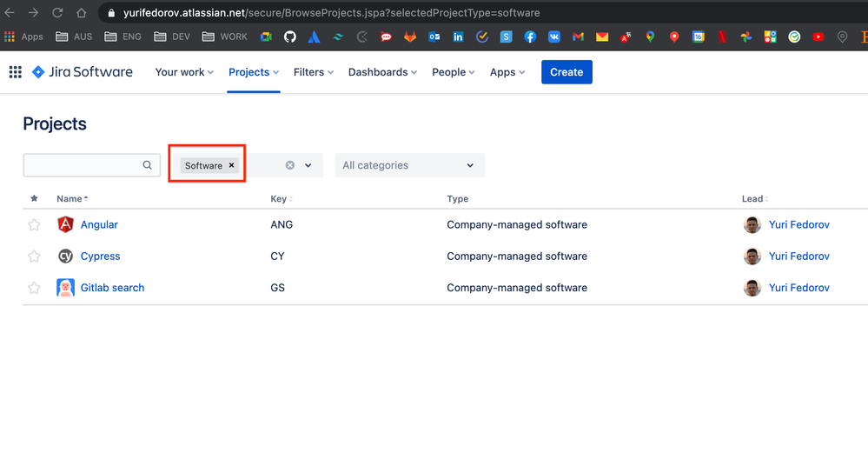868x473 pixels.
Task: Open the Angular project link
Action: (x=99, y=224)
